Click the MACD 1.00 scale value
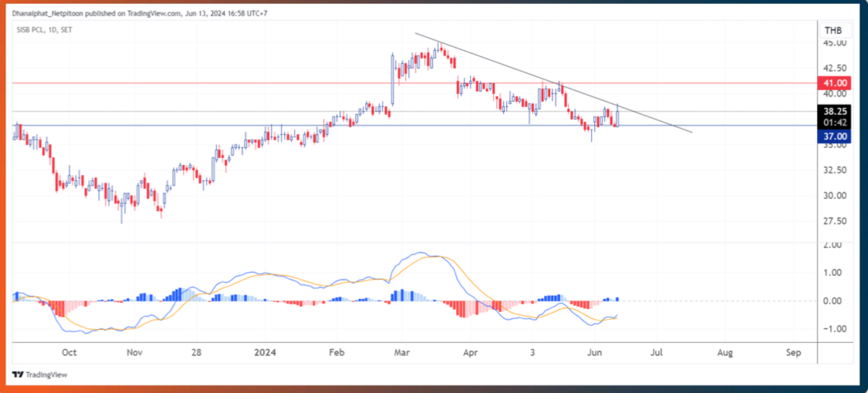The image size is (868, 393). [x=833, y=273]
